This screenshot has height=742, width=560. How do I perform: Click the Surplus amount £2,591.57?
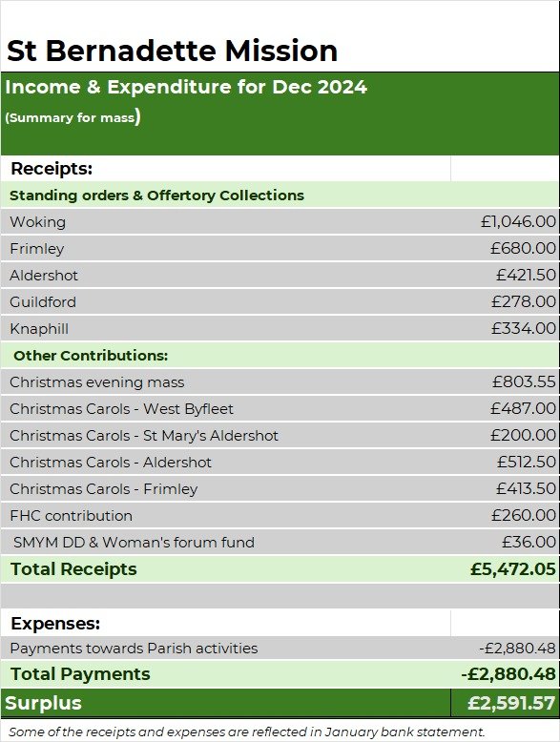click(x=511, y=703)
